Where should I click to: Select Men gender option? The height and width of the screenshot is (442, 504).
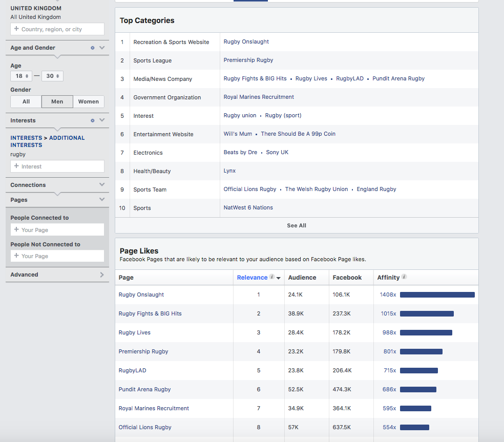(x=57, y=101)
